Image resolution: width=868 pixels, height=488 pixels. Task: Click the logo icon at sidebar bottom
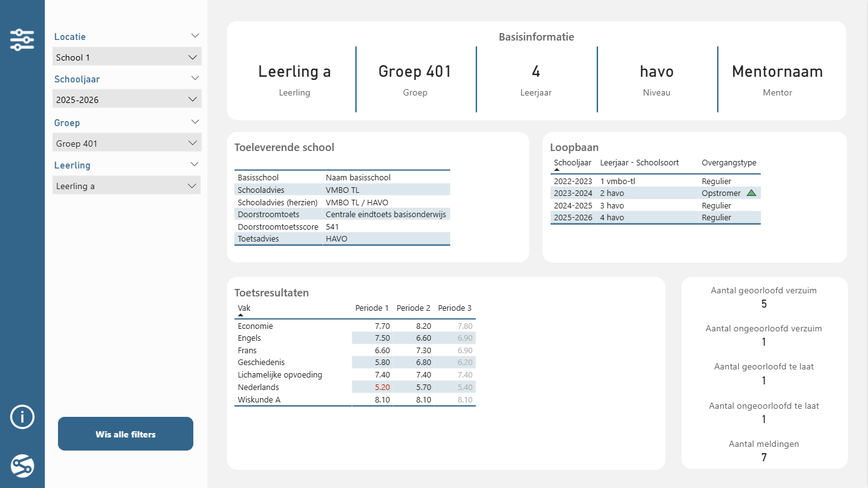(22, 466)
